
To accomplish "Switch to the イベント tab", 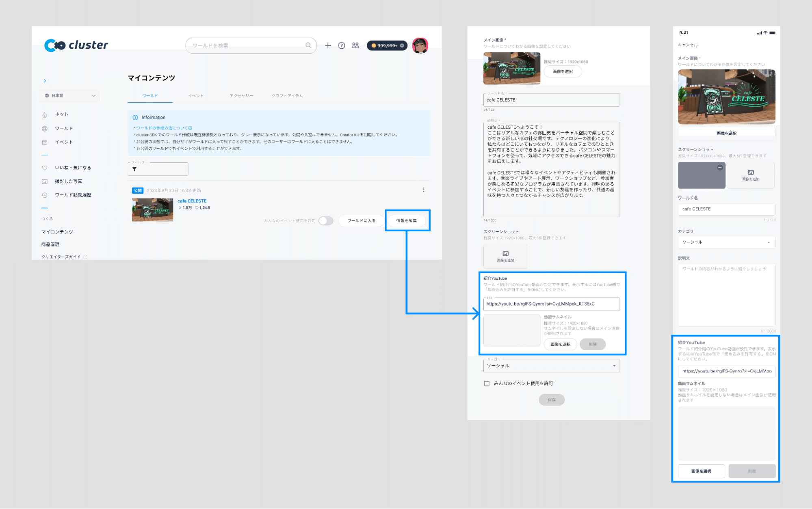I will [x=196, y=96].
